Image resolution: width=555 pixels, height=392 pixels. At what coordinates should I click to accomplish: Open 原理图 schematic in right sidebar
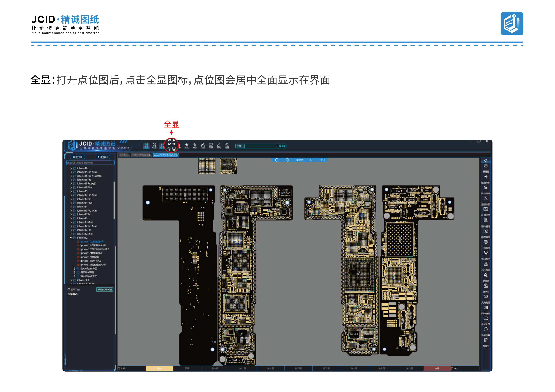coord(486,168)
